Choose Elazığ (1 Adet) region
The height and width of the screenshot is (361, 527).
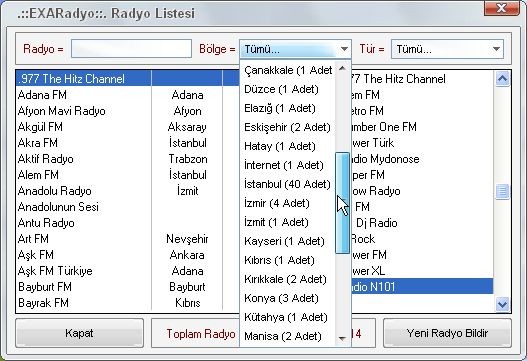(x=288, y=108)
